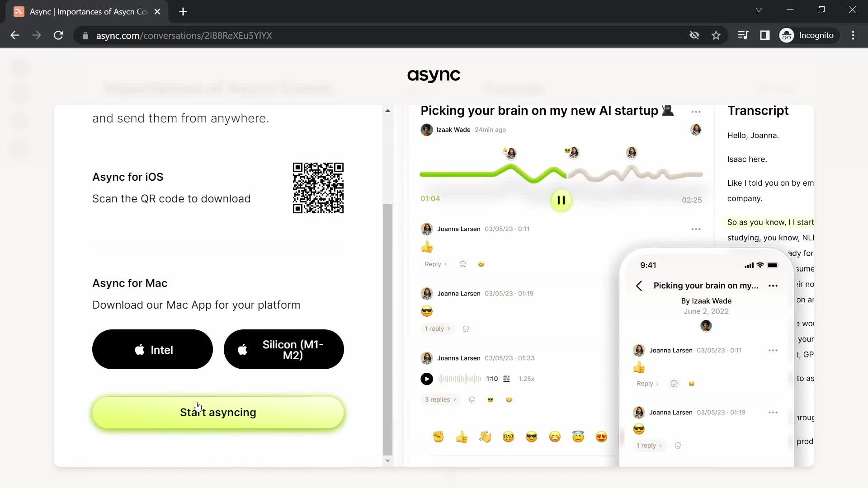Click the three-dot more options menu on conversation
Viewport: 868px width, 488px height.
pyautogui.click(x=696, y=112)
